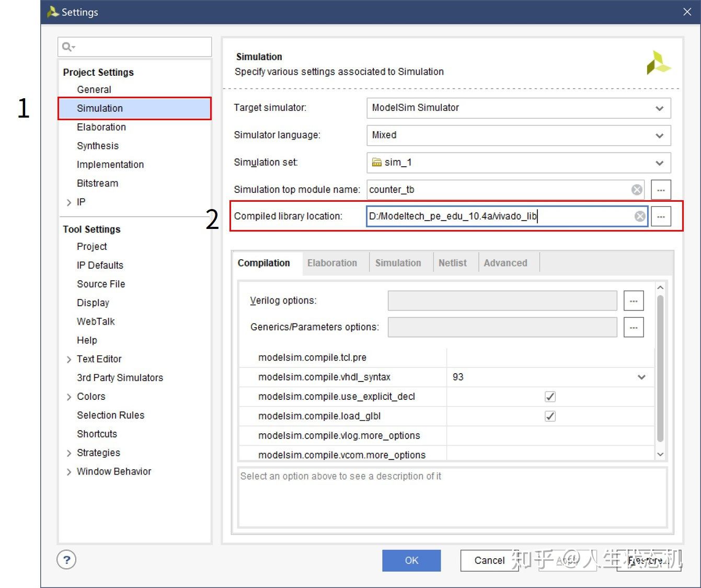Open the Generics/Parameters options browse button
The width and height of the screenshot is (701, 588).
[x=634, y=327]
